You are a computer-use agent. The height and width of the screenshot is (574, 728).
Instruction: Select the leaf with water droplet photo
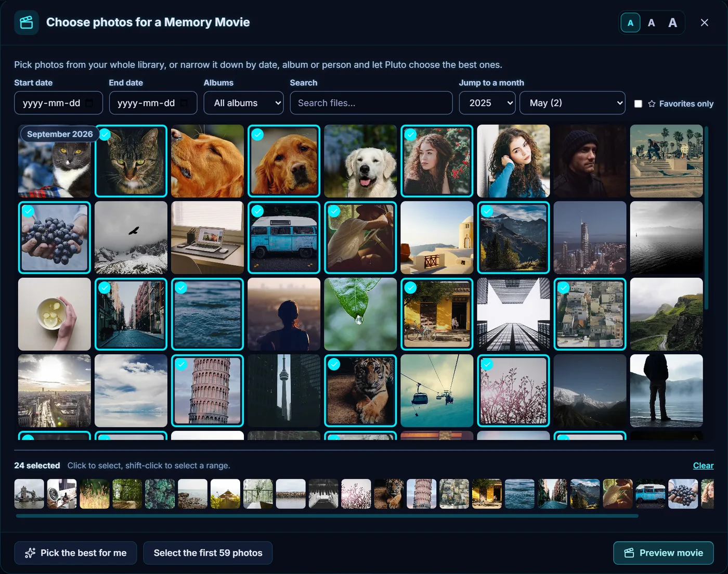pyautogui.click(x=360, y=314)
